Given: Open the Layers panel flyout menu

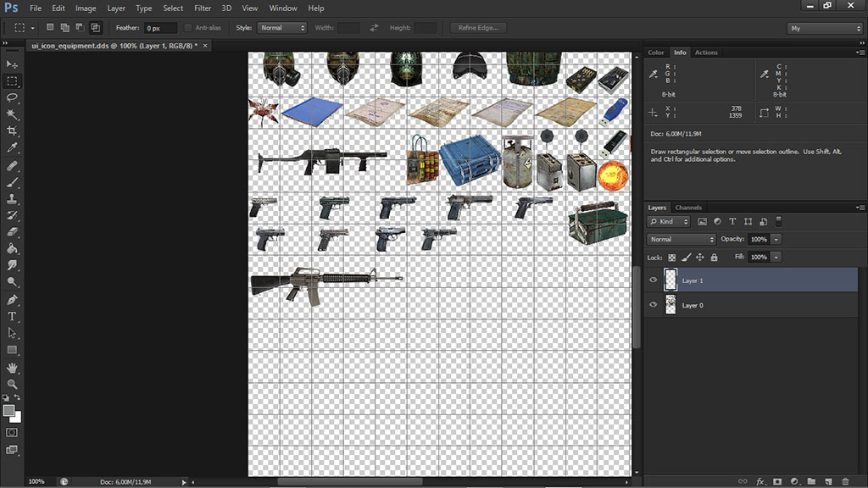Looking at the screenshot, I should point(860,208).
